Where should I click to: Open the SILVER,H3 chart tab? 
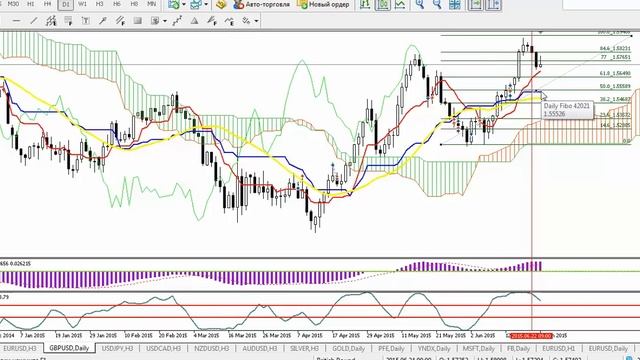(304, 348)
